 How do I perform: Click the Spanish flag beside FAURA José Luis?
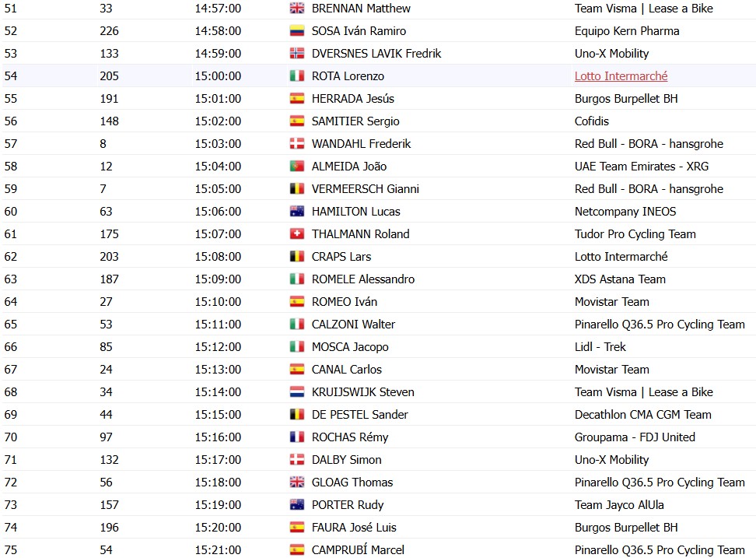[297, 528]
